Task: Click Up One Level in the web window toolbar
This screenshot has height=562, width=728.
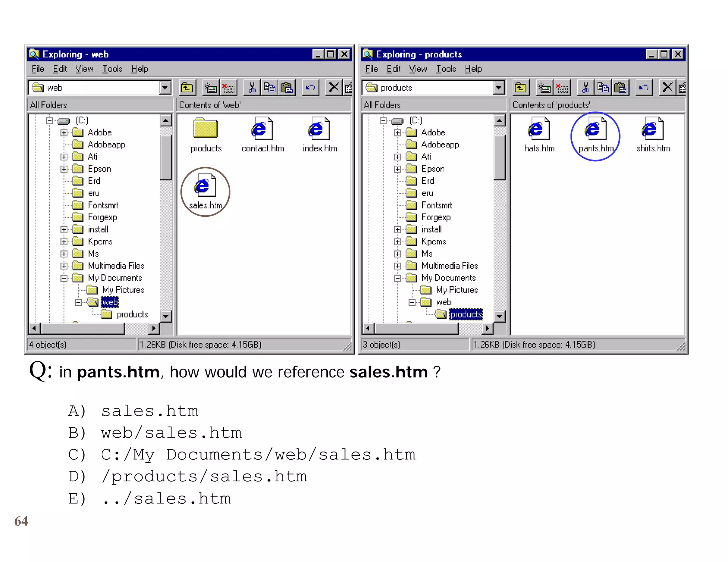Action: 187,87
